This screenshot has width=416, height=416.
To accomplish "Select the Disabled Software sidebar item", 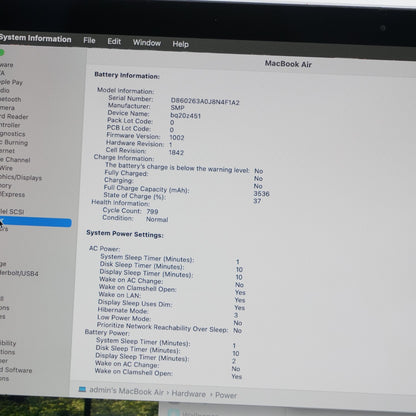I will point(16,370).
